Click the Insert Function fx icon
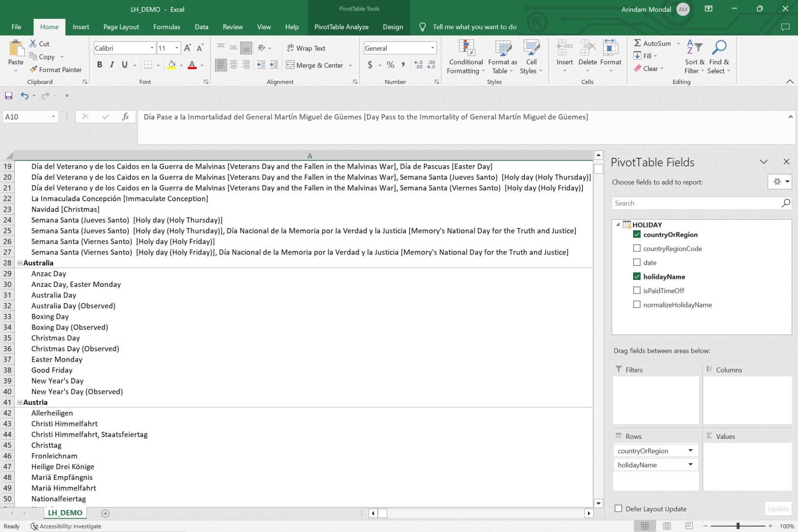This screenshot has height=532, width=798. click(x=125, y=117)
